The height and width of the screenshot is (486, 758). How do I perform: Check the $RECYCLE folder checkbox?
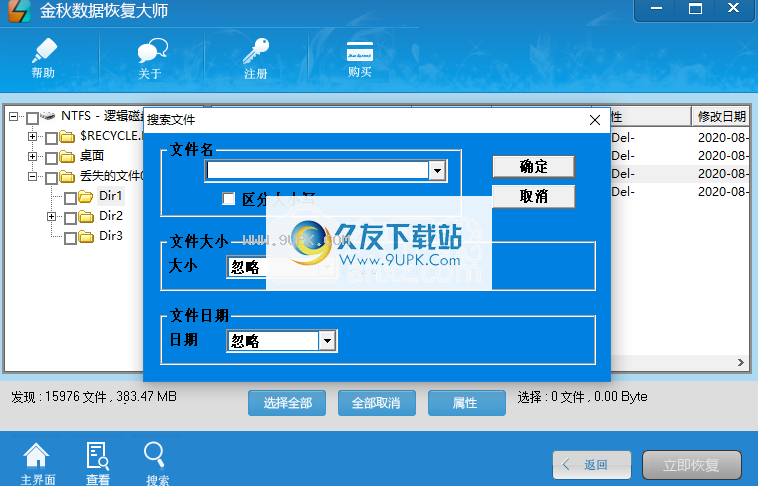click(x=51, y=138)
